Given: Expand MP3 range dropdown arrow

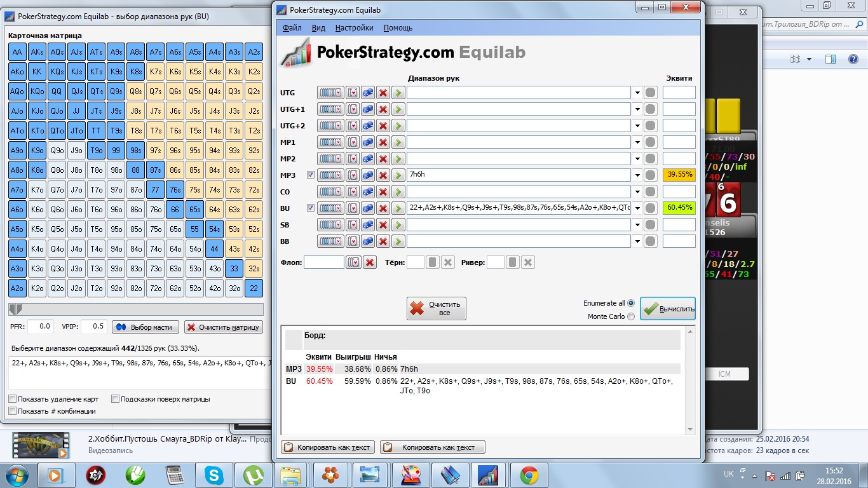Looking at the screenshot, I should 637,175.
